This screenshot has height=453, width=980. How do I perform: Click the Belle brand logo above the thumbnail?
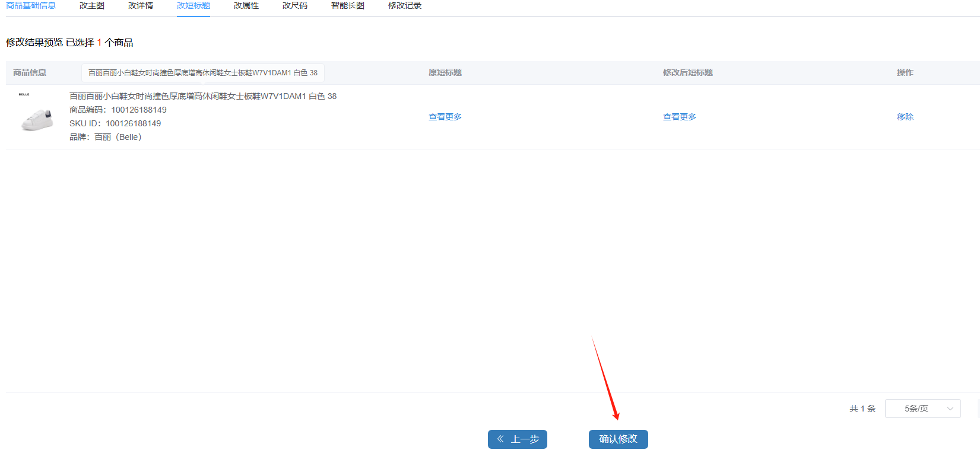point(24,94)
